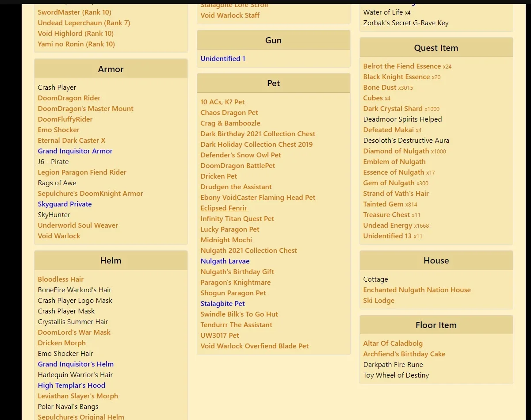Open the Emo Shocker armor link
Screen dimensions: 531x420
[59, 130]
